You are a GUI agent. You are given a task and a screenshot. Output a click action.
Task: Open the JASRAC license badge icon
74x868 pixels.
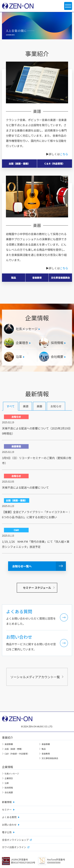coord(6,861)
